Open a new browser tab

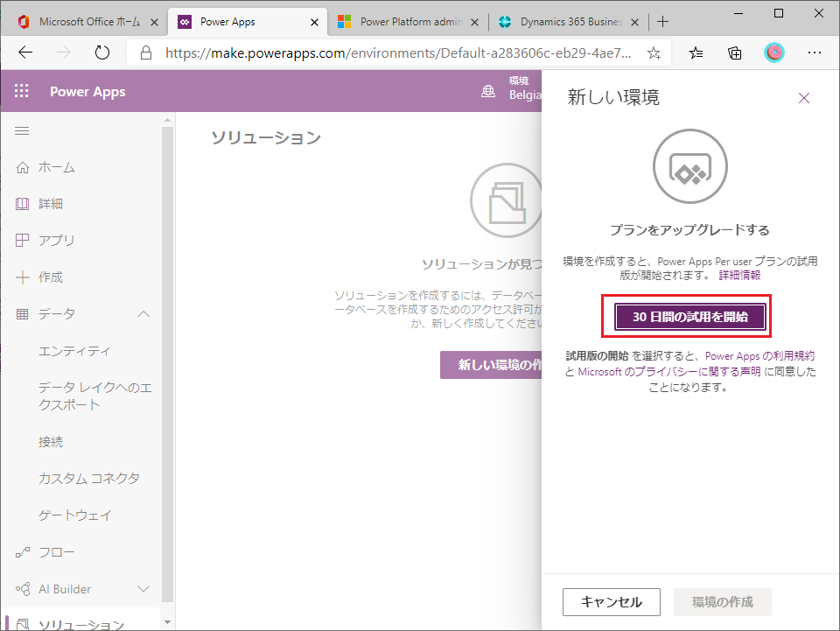pos(662,21)
